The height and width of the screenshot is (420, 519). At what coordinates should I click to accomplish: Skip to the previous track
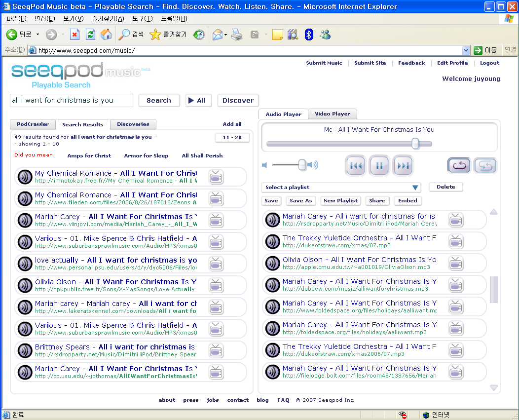pyautogui.click(x=356, y=165)
